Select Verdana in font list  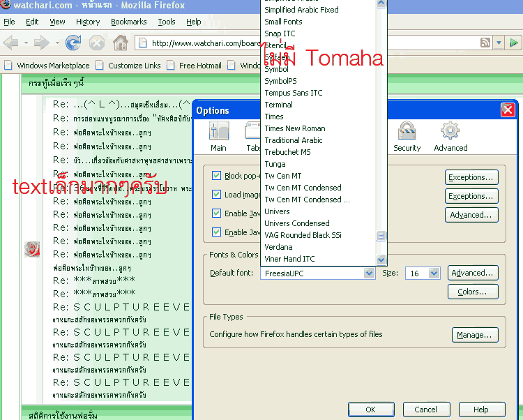point(278,247)
